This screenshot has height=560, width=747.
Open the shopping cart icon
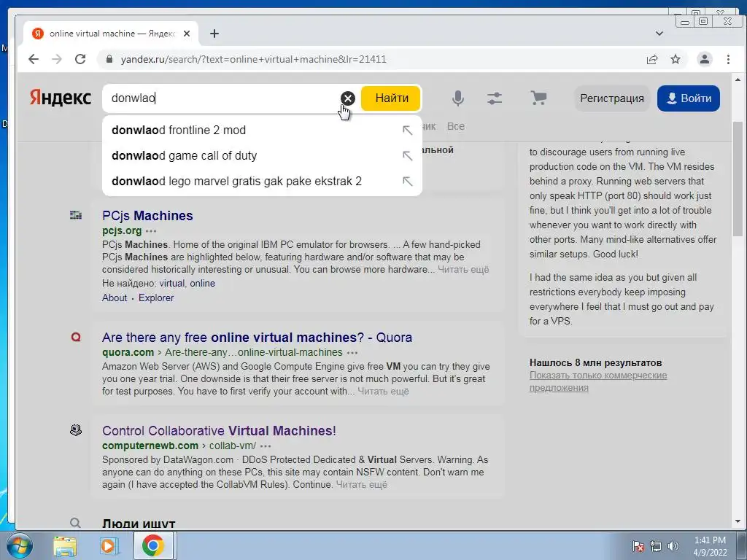pyautogui.click(x=538, y=98)
